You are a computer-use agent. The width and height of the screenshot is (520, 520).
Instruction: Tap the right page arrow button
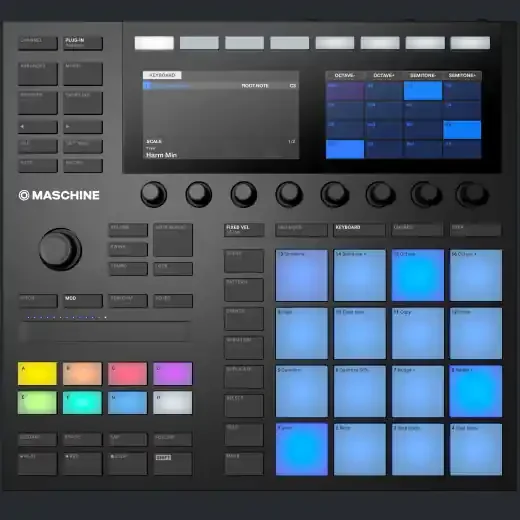tap(83, 127)
